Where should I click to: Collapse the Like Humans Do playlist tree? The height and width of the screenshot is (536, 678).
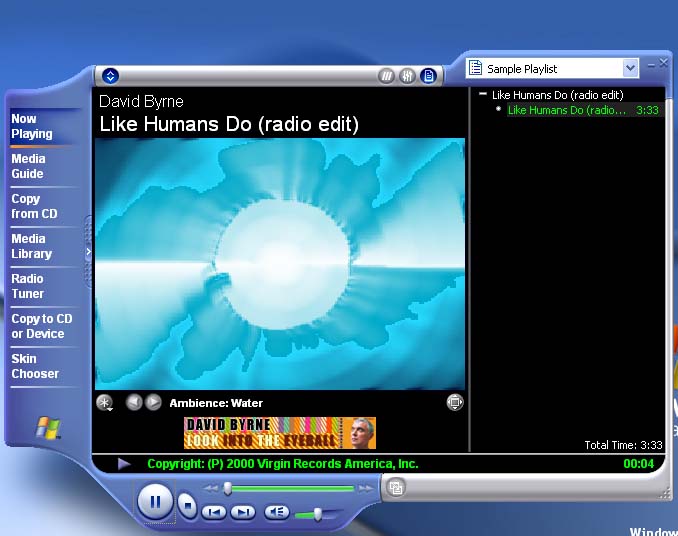[483, 94]
